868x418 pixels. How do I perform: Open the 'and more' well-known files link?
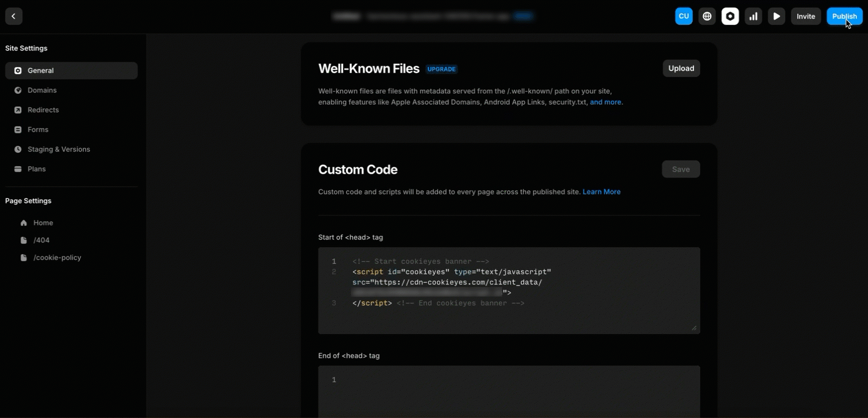click(x=605, y=102)
